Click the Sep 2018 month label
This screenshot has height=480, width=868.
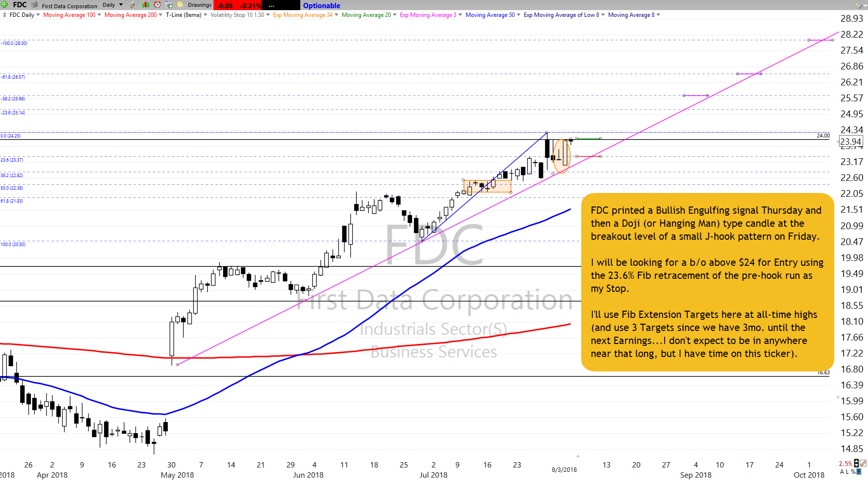695,475
